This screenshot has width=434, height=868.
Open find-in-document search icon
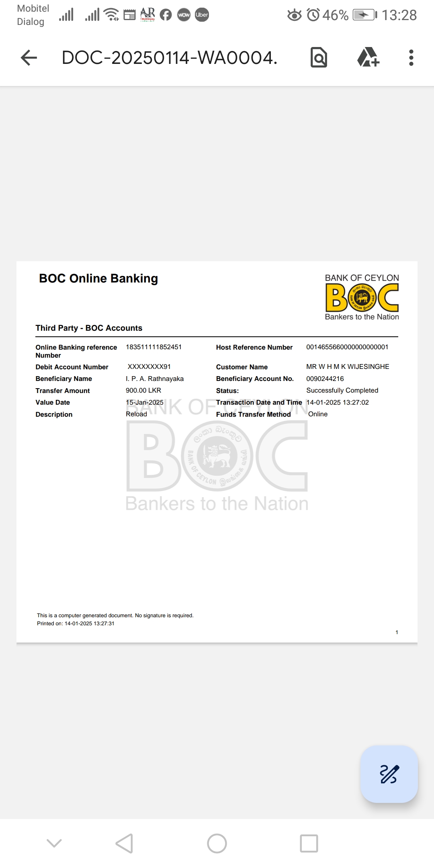pos(319,58)
